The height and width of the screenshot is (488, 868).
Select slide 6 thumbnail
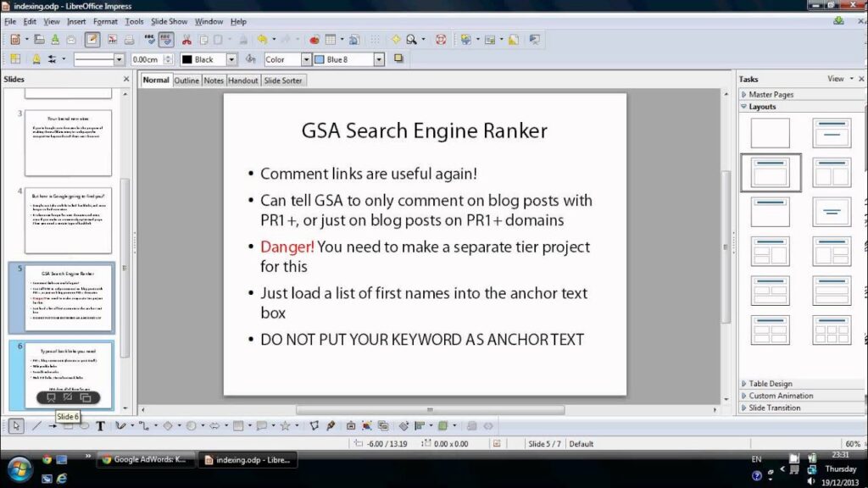pyautogui.click(x=68, y=375)
